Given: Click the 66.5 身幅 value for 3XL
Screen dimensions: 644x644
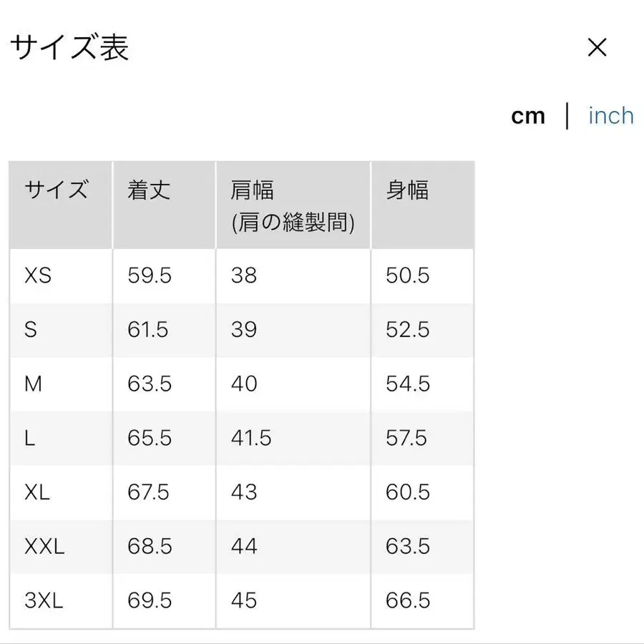Looking at the screenshot, I should coord(406,601).
